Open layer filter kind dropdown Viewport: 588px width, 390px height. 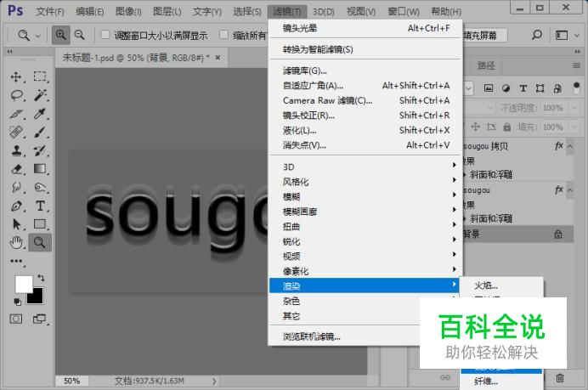click(x=469, y=88)
